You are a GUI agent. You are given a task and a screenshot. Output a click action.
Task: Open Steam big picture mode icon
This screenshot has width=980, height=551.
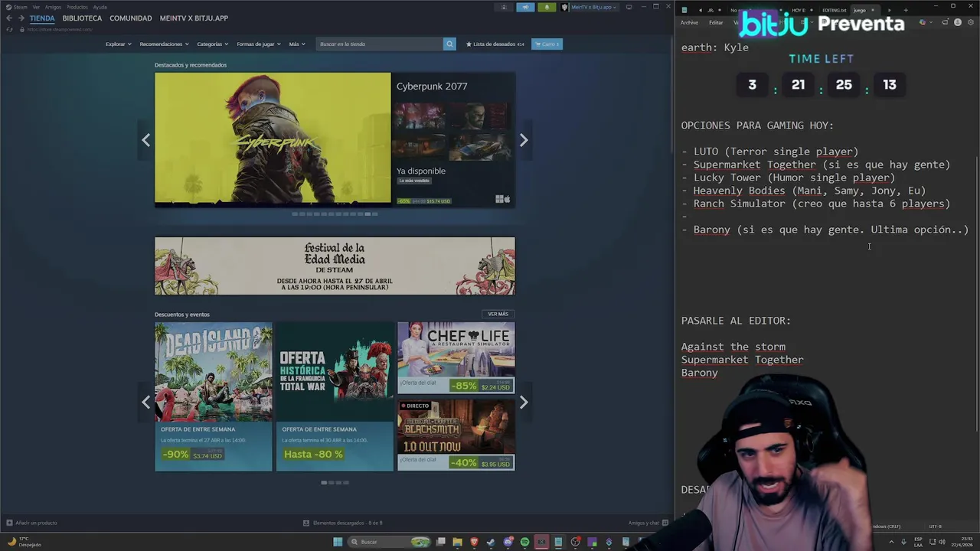point(629,7)
